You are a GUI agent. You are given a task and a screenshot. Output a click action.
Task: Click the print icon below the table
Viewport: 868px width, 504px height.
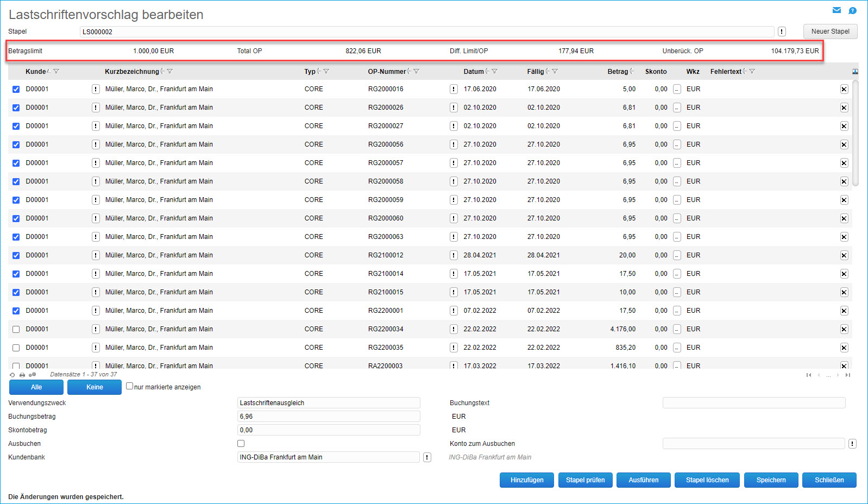pyautogui.click(x=22, y=375)
